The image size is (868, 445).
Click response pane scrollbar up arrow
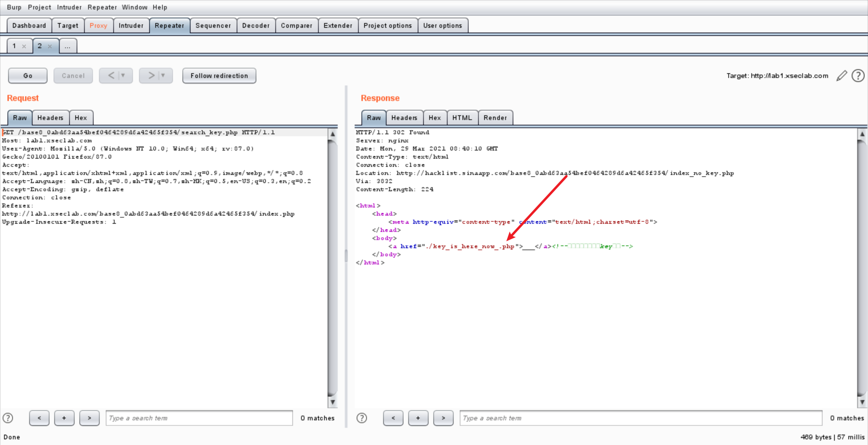[862, 134]
